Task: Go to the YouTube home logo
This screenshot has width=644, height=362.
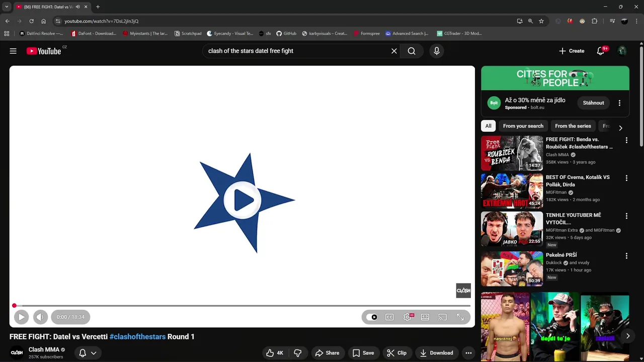Action: click(x=44, y=51)
